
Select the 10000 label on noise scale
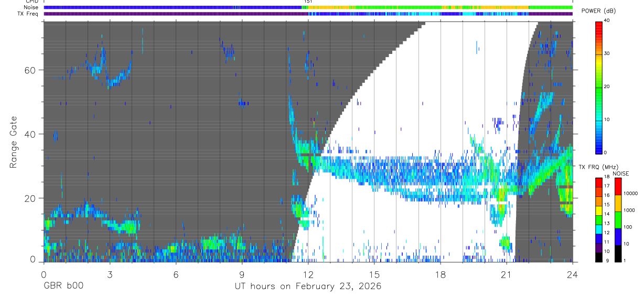[x=630, y=193]
